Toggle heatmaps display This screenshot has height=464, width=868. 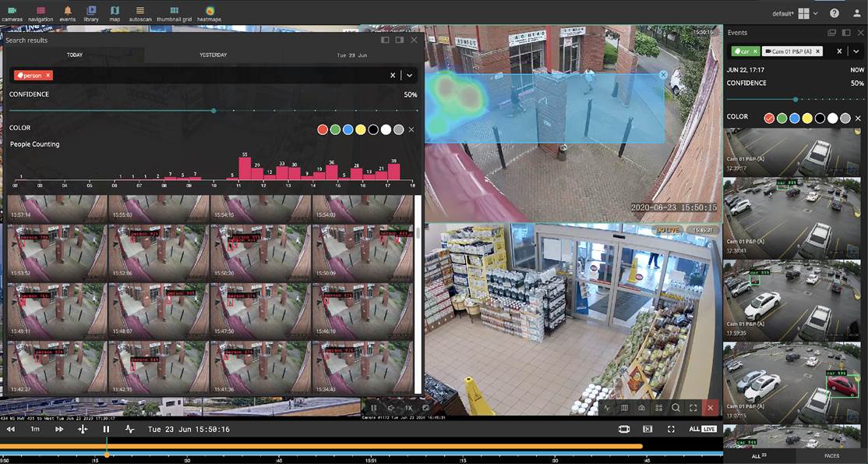tap(209, 12)
